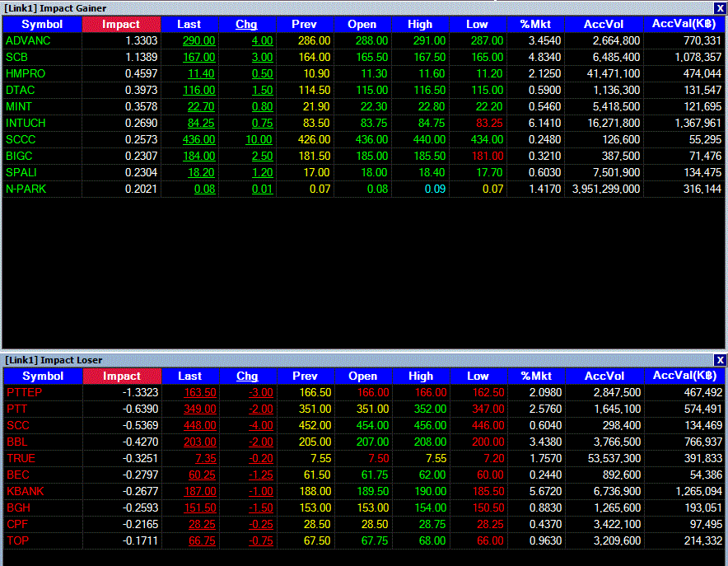Image resolution: width=728 pixels, height=566 pixels.
Task: Click %Mkt header in Impact Gainer
Action: 535,24
